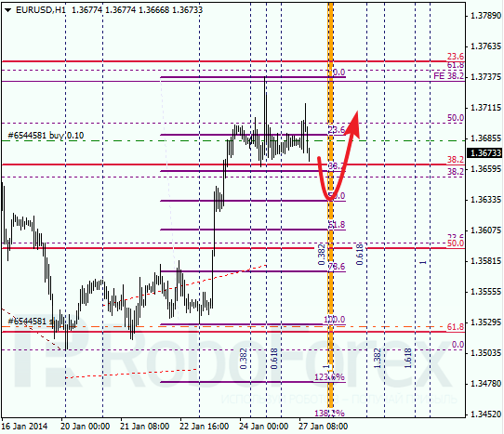Select the FE 38.2 Fibonacci expansion label
This screenshot has height=434, width=504.
[x=449, y=76]
